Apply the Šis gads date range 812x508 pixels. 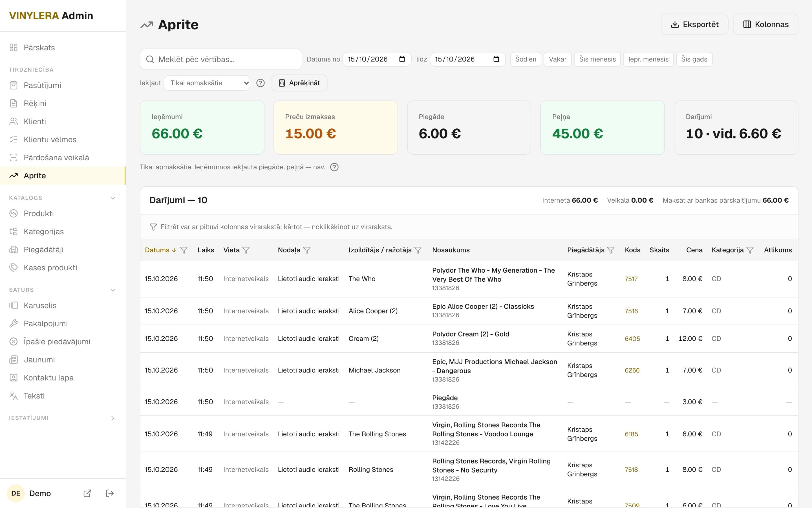pyautogui.click(x=694, y=59)
